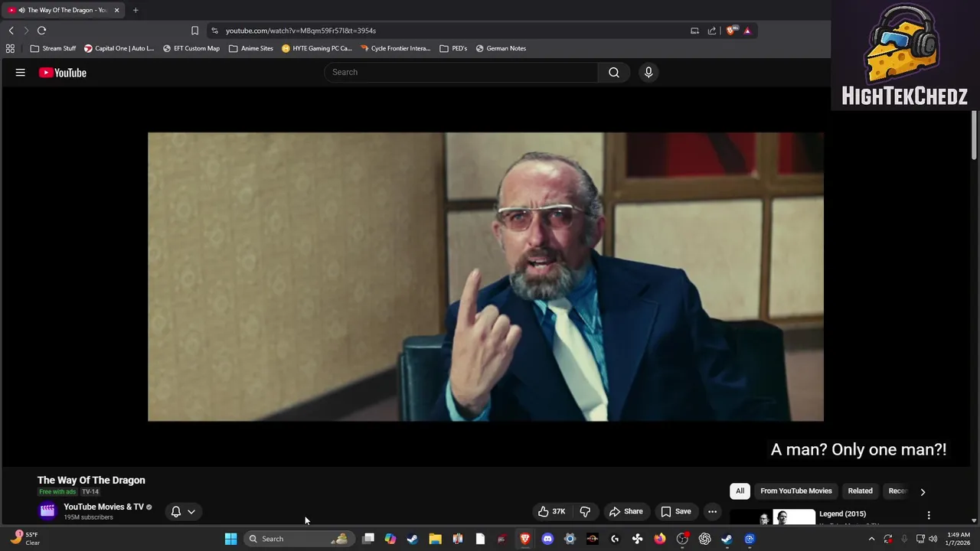The image size is (980, 551).
Task: Open the Capital One bookmark
Action: [x=119, y=48]
